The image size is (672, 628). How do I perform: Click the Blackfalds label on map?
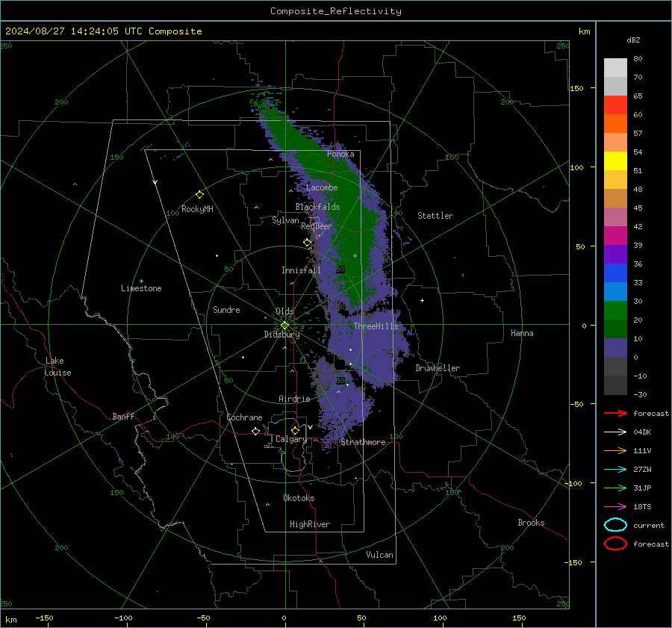[317, 207]
